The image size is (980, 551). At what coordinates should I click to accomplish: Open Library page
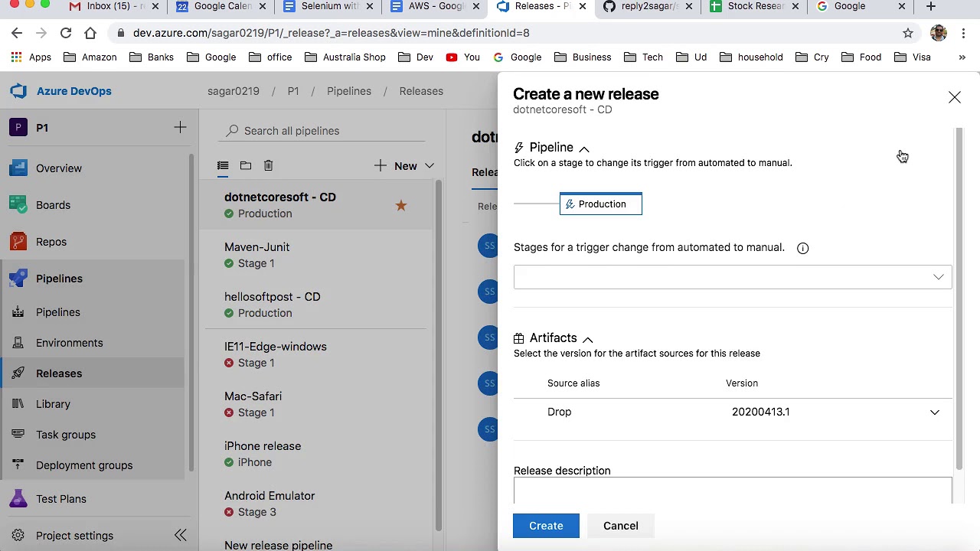tap(53, 404)
